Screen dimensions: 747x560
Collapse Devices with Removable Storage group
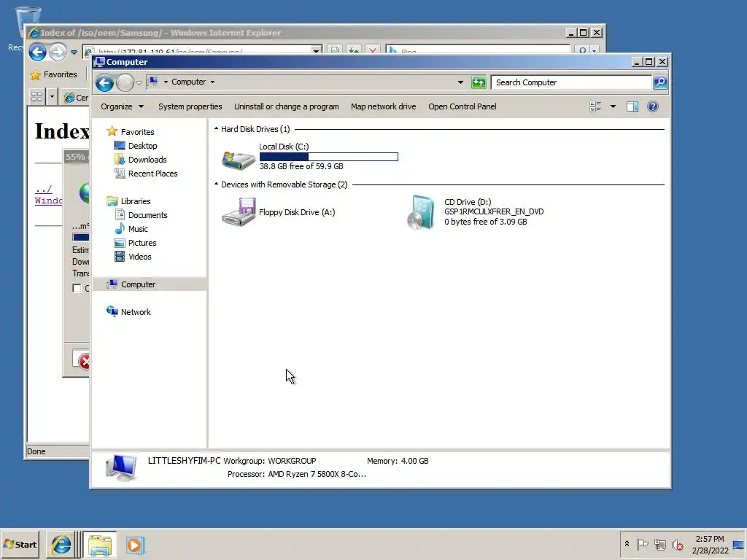click(x=216, y=184)
